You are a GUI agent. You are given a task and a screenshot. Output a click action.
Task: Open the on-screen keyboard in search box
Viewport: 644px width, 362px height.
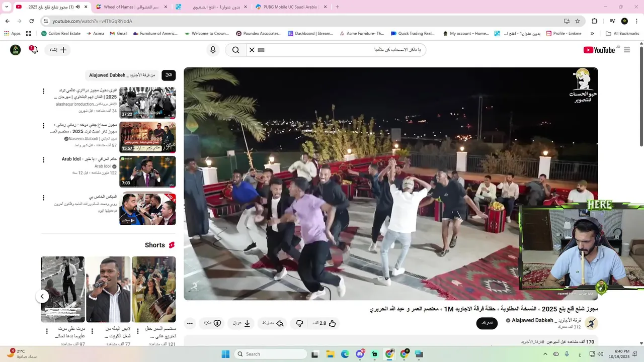pyautogui.click(x=261, y=50)
